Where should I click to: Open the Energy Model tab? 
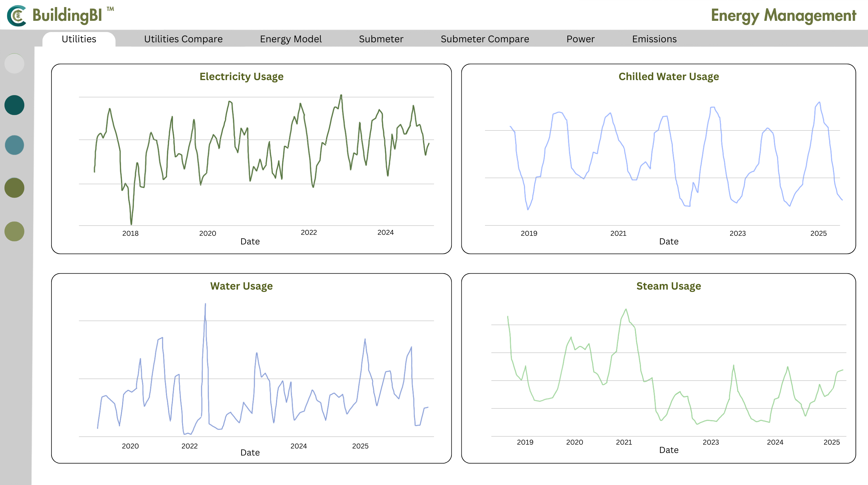point(291,39)
